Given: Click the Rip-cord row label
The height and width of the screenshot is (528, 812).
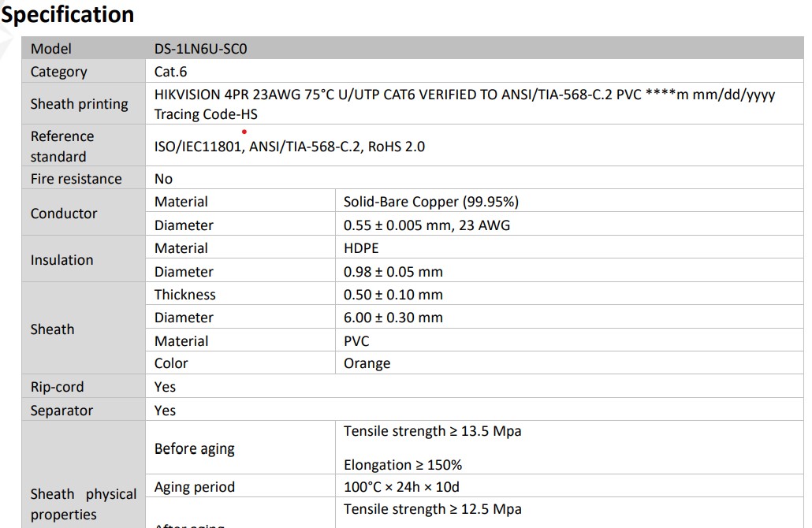Looking at the screenshot, I should point(57,387).
